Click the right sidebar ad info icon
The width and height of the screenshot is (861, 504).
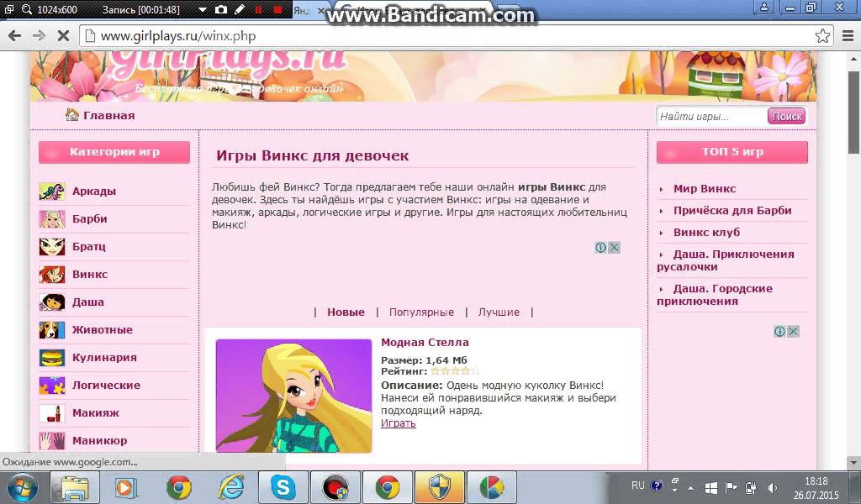tap(779, 331)
